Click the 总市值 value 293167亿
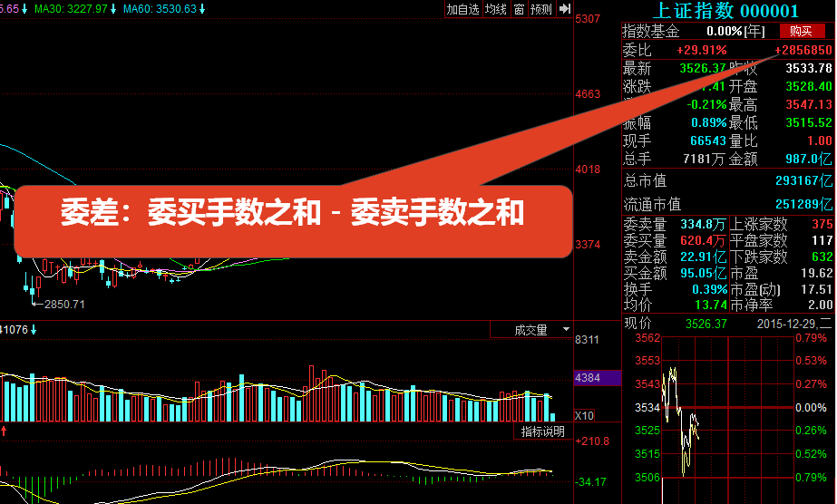This screenshot has width=837, height=504. pyautogui.click(x=804, y=180)
